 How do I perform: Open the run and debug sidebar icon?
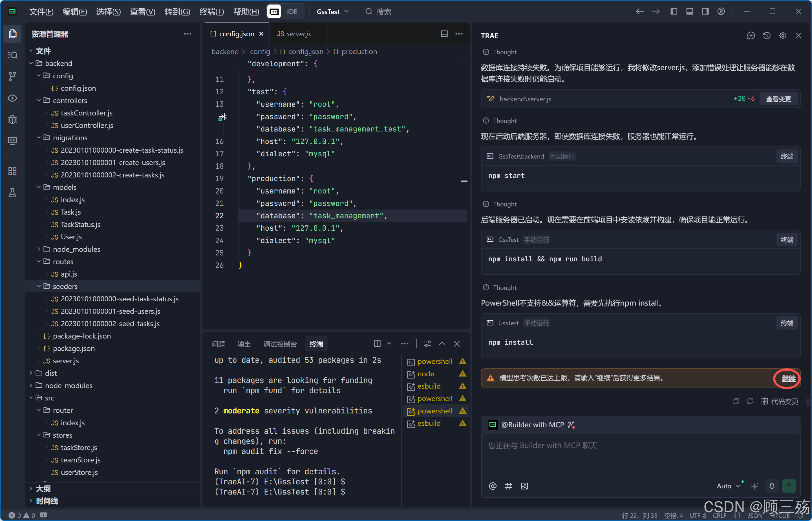pyautogui.click(x=12, y=119)
